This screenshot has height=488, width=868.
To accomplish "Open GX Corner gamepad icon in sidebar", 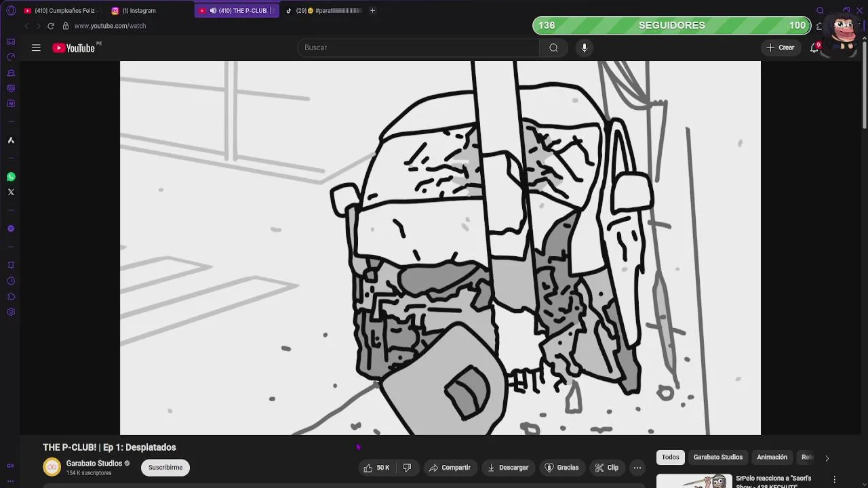I will (11, 42).
